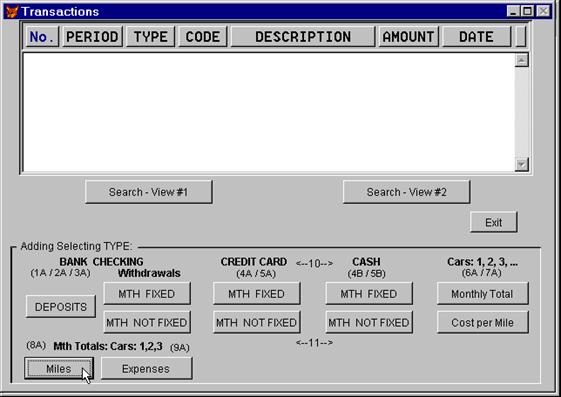The image size is (561, 397).
Task: Click the blank header button after DATE
Action: [521, 36]
